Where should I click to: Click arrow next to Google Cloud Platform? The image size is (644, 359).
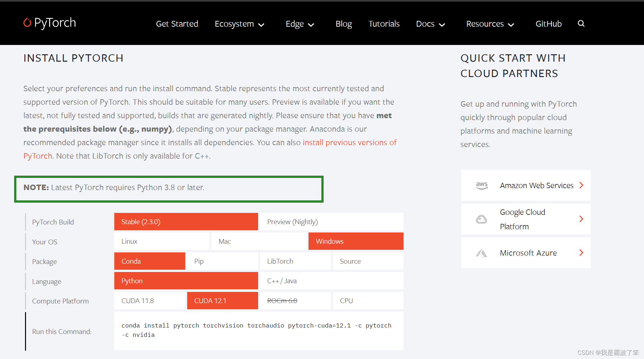581,219
